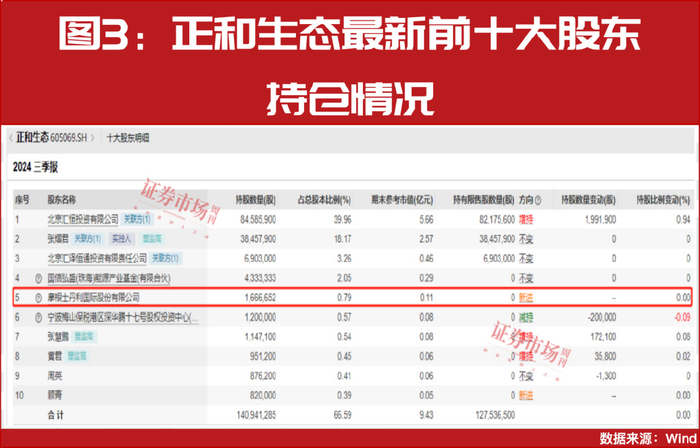This screenshot has height=448, width=700.
Task: Click the 合计 total row label
Action: point(55,415)
